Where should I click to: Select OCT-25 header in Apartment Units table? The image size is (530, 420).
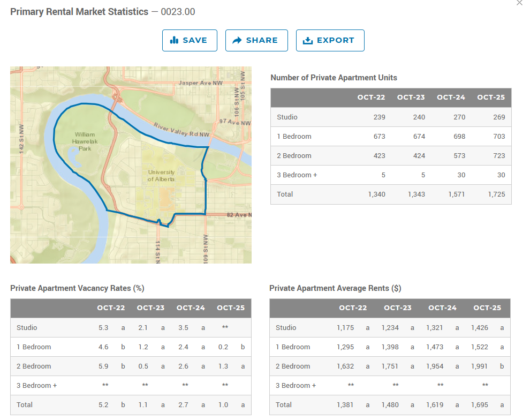pos(491,97)
